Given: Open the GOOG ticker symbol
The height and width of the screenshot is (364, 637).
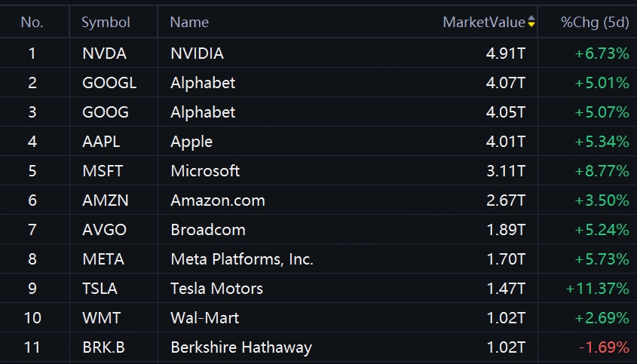Looking at the screenshot, I should [x=106, y=112].
